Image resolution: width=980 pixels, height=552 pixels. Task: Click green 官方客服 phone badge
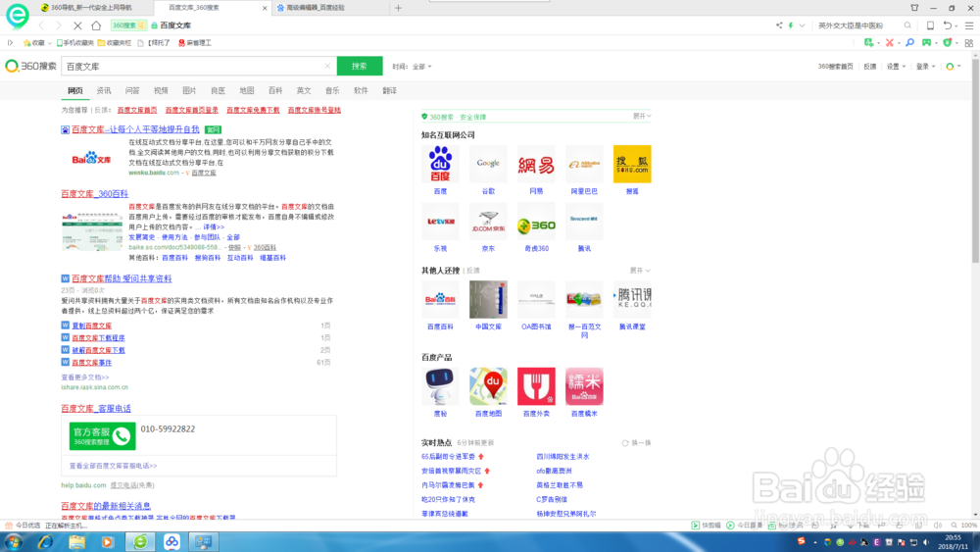(x=103, y=436)
